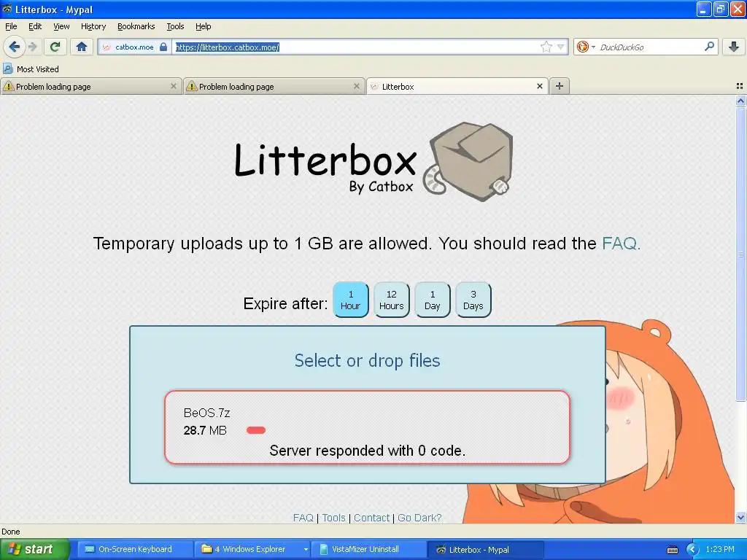Click the DuckDuckGo search field
Screen dimensions: 747x560
(x=649, y=47)
